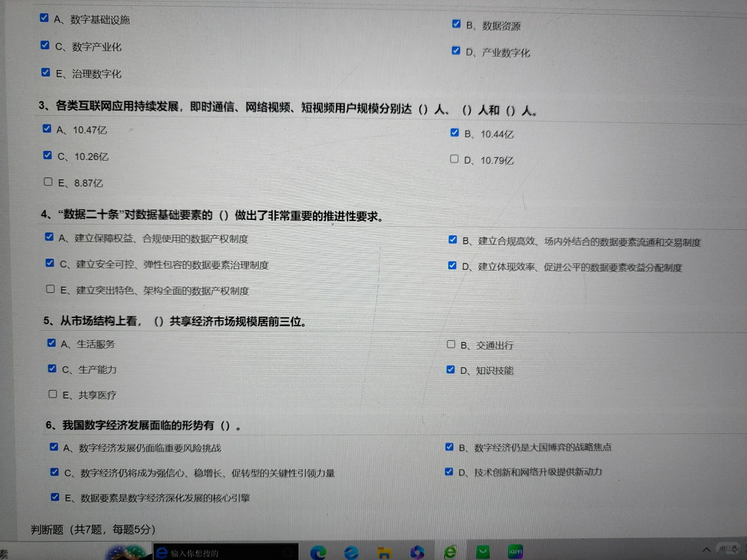747x560 pixels.
Task: Uncheck the 10.26亿 option
Action: tap(48, 155)
